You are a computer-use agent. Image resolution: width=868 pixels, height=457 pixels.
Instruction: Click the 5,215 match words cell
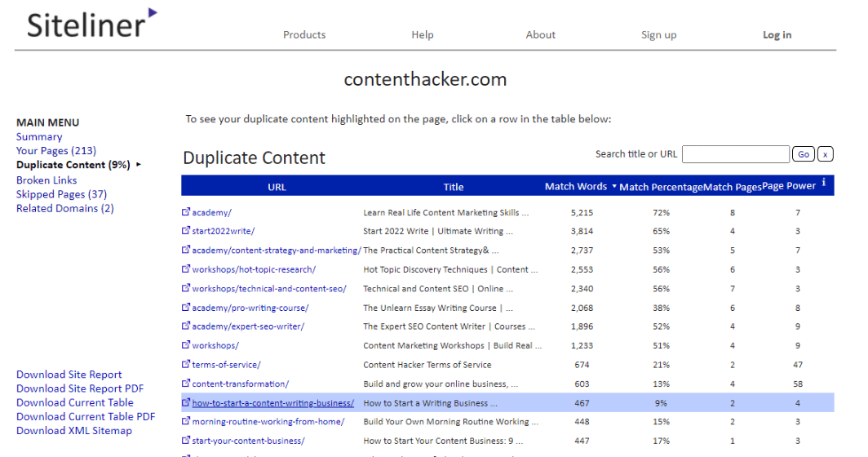(x=582, y=213)
